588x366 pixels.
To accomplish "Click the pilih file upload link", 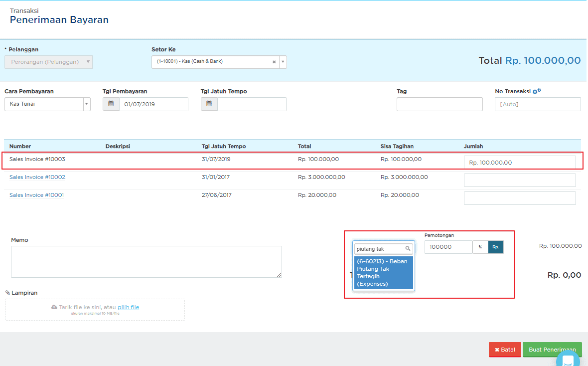I will [x=128, y=307].
